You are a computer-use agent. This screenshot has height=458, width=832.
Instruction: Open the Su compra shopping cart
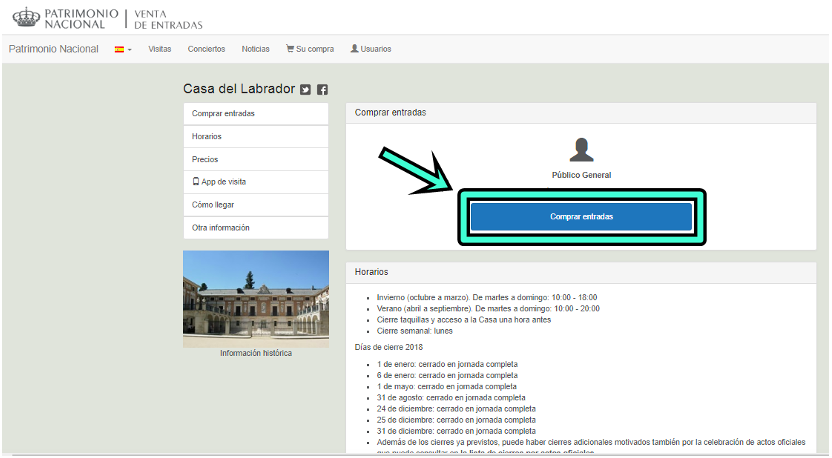(310, 49)
